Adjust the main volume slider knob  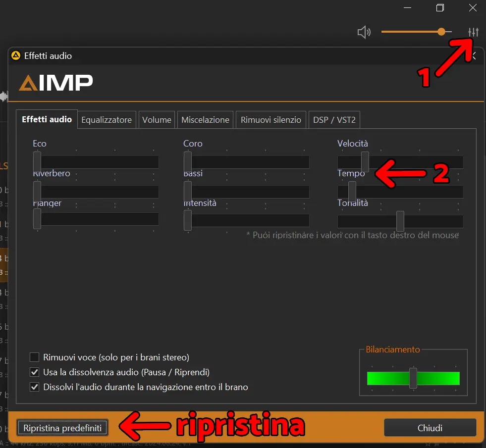pos(441,32)
